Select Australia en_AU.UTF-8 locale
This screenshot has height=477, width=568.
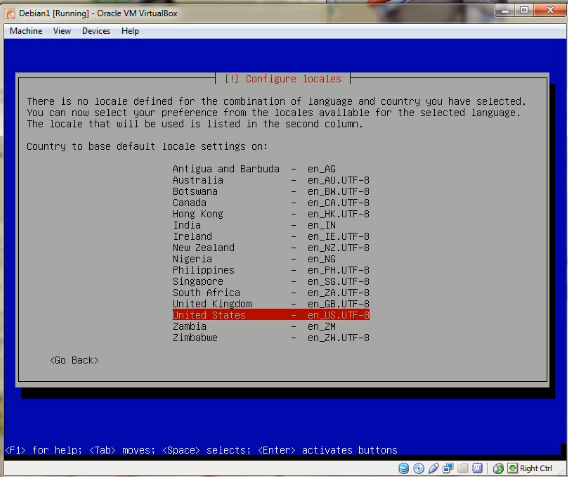271,180
